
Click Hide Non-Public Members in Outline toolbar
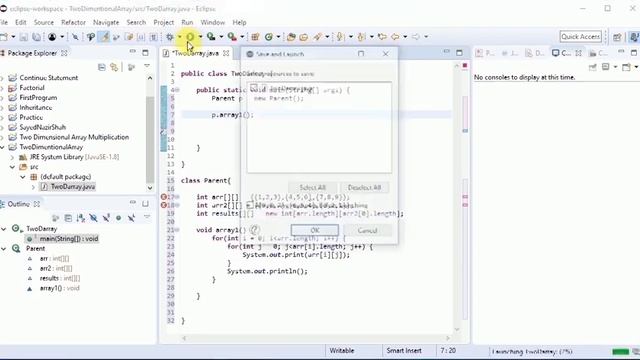118,218
